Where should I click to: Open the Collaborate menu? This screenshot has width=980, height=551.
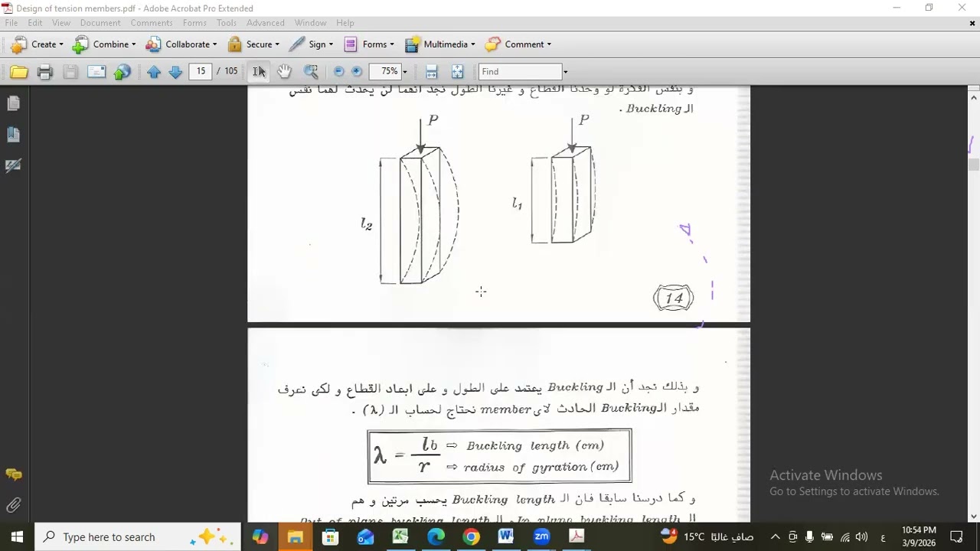[x=181, y=44]
